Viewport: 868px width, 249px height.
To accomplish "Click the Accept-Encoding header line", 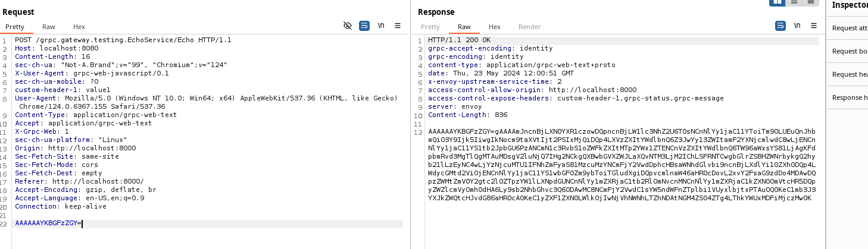I will pos(86,190).
